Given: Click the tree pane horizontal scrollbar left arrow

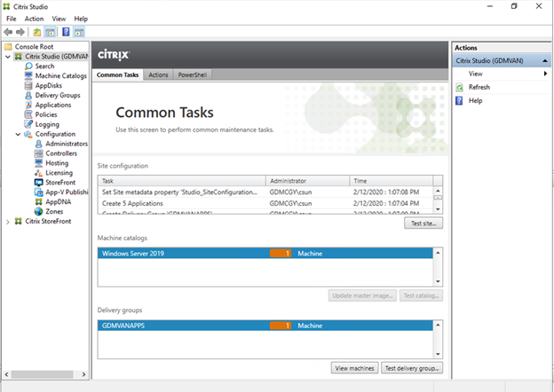Looking at the screenshot, I should point(7,374).
